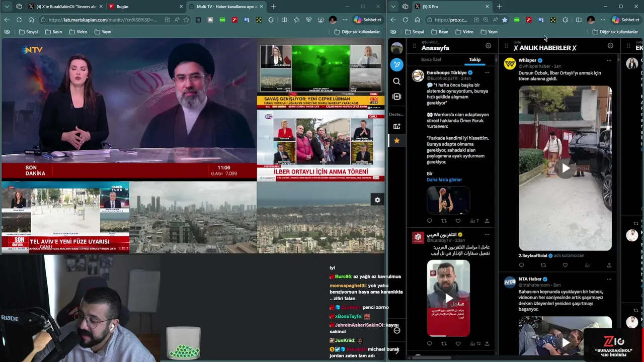Go back in X Pro browser window

click(393, 20)
